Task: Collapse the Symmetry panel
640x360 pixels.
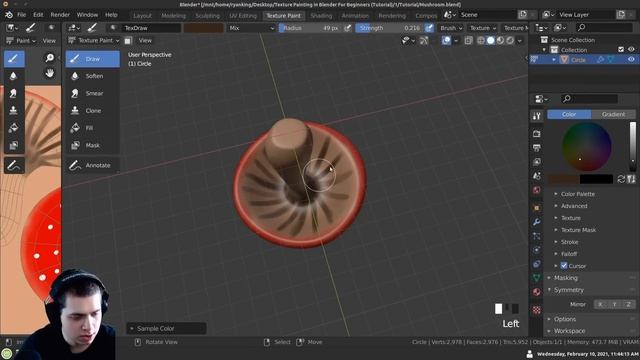Action: pyautogui.click(x=568, y=290)
